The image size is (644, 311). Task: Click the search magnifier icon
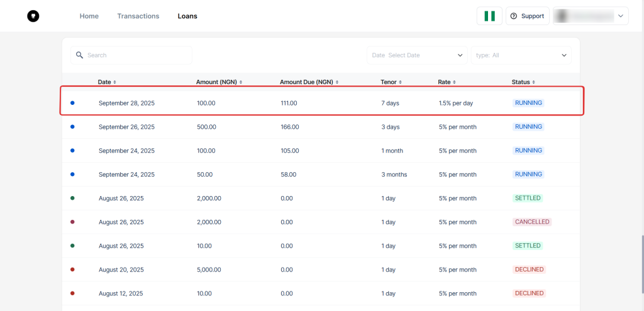tap(80, 55)
